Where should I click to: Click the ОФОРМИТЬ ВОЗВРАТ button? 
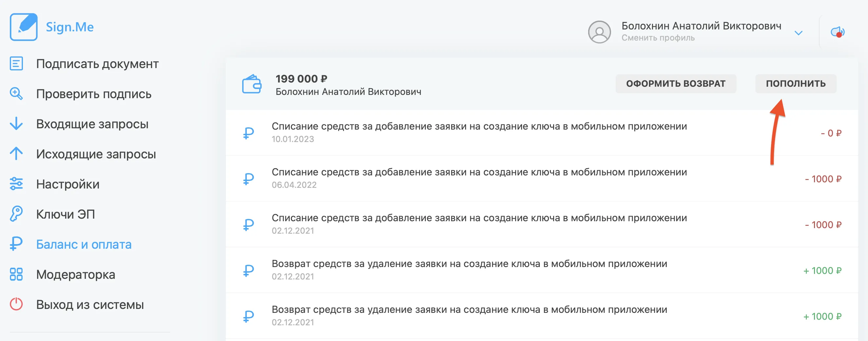tap(676, 83)
